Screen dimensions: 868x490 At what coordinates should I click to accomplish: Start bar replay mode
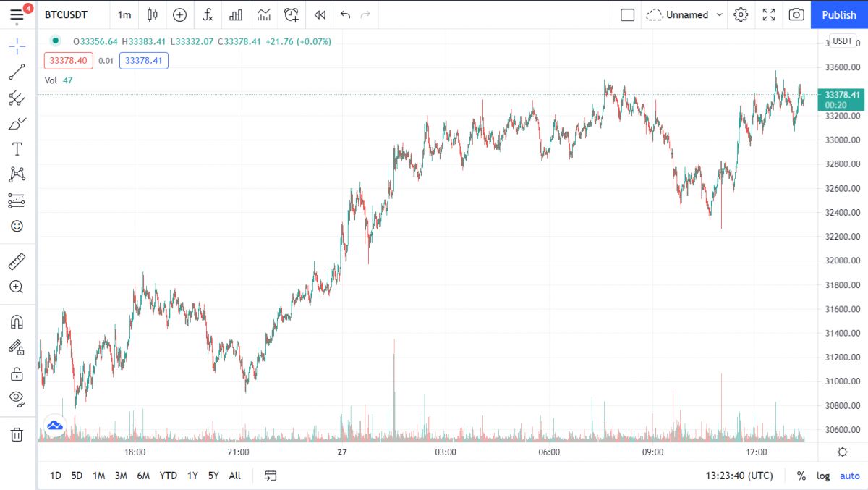[x=320, y=14]
